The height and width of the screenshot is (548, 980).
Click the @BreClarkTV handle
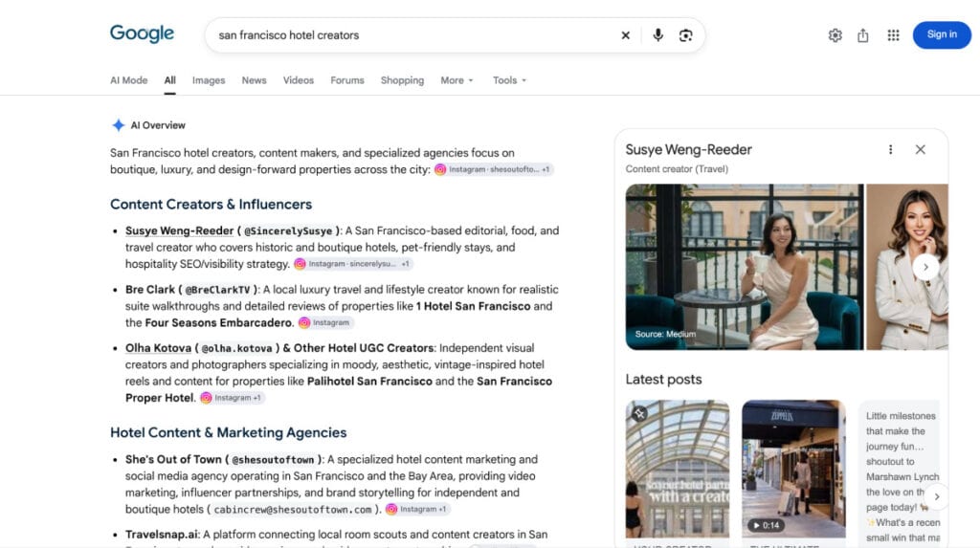[217, 290]
